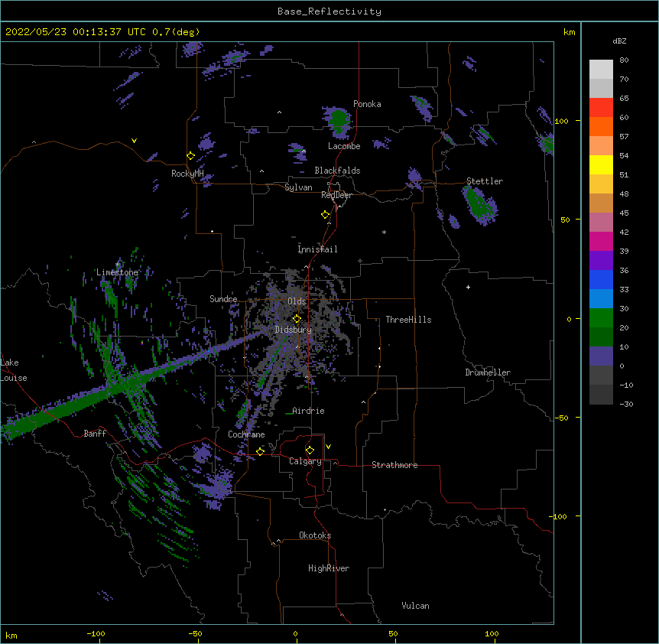Pick the violet legend swatch below 39
659x644 pixels.
pos(601,261)
